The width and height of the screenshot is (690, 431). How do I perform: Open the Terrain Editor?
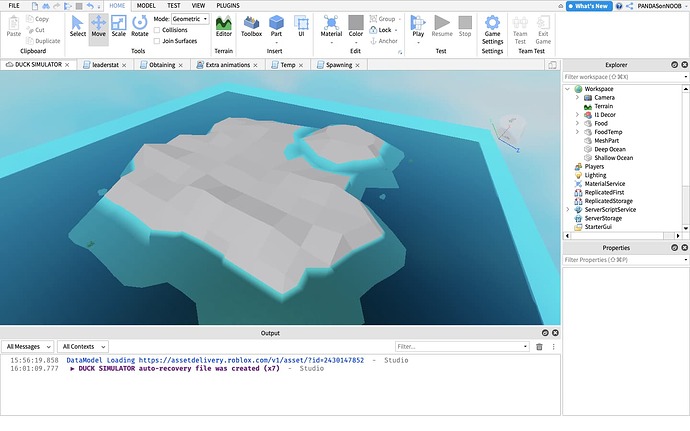coord(224,26)
